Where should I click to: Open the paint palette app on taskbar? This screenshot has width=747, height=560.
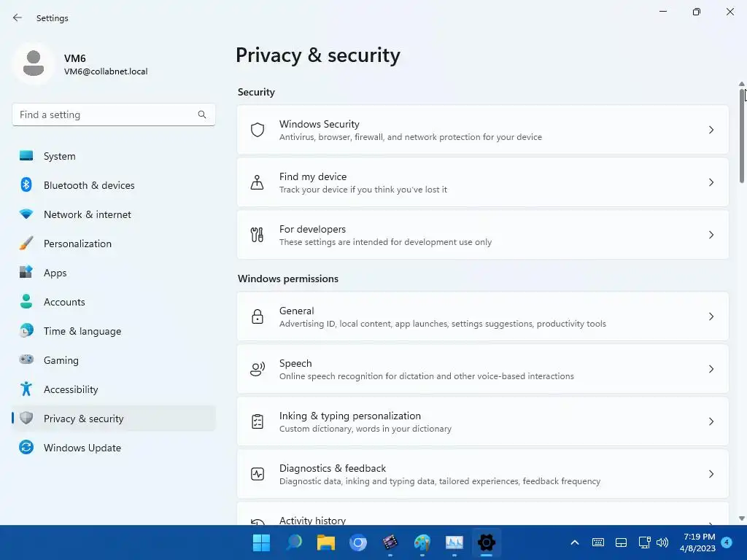point(422,542)
